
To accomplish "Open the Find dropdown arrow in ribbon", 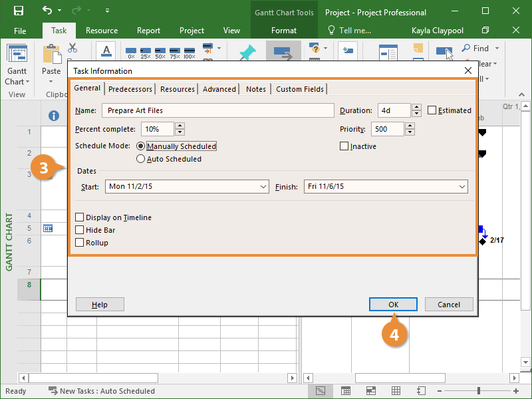I will [497, 49].
